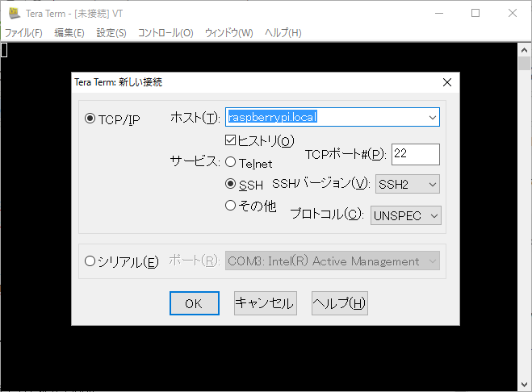This screenshot has width=532, height=392.
Task: Open the COM3 serial port dropdown
Action: tap(333, 261)
